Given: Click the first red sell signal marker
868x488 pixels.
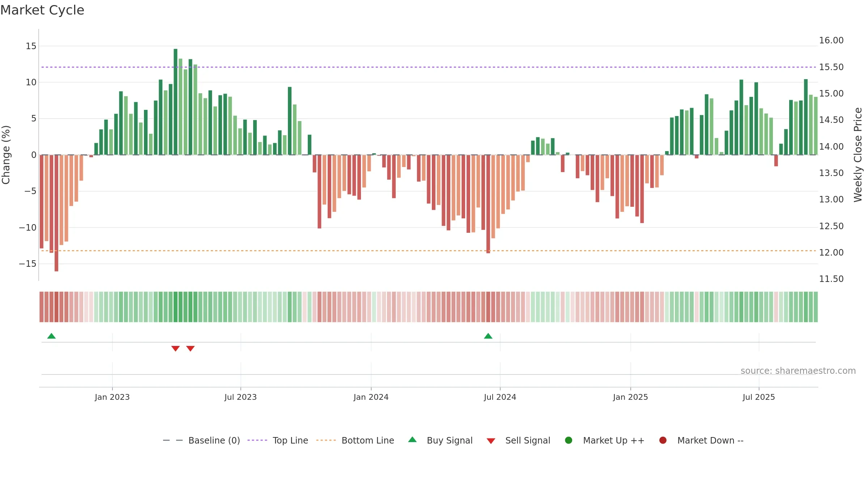Looking at the screenshot, I should pyautogui.click(x=175, y=348).
